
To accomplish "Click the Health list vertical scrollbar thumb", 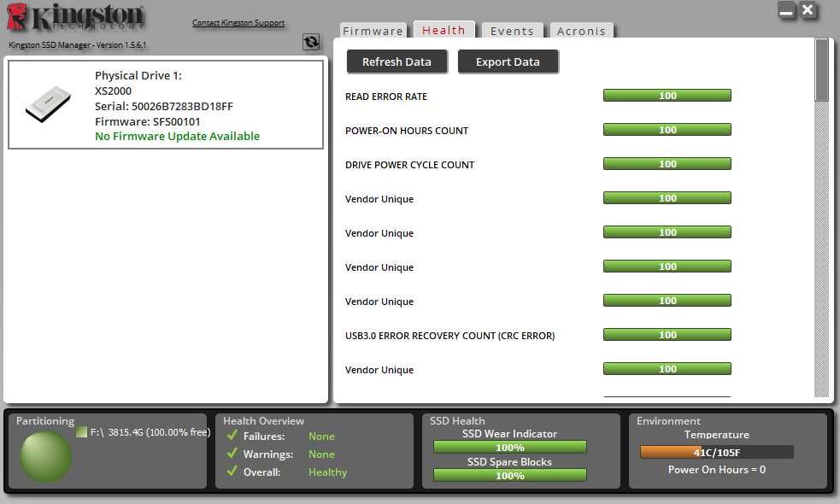I will [x=821, y=70].
